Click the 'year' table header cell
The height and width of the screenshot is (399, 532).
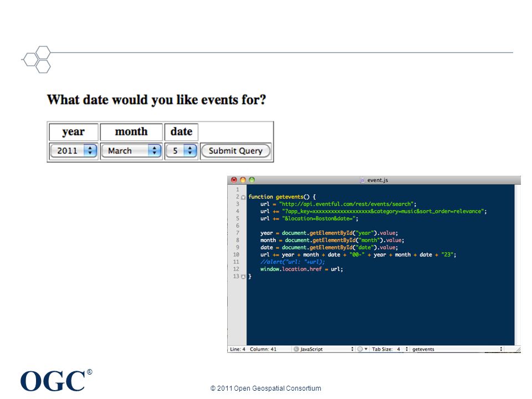click(74, 132)
